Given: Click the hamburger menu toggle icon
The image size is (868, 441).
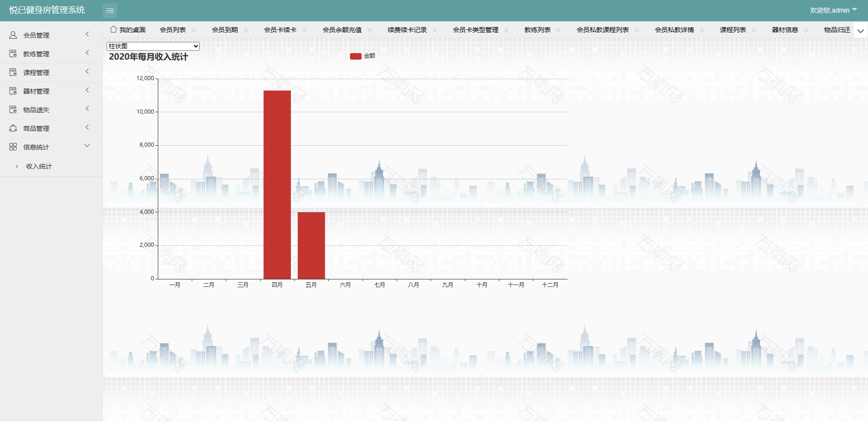Looking at the screenshot, I should click(110, 10).
